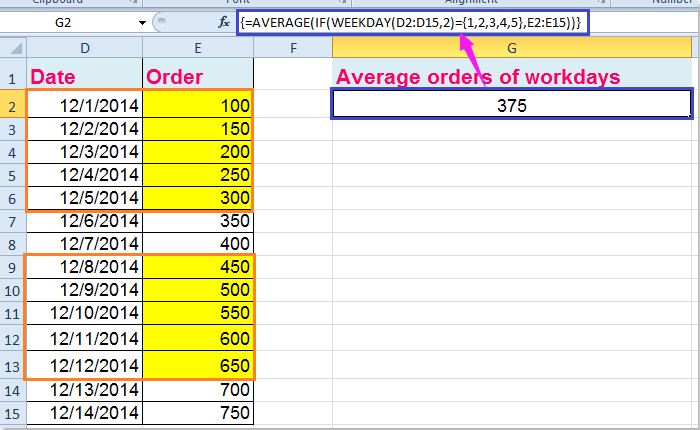700x430 pixels.
Task: Click the yellow cell containing 650
Action: [198, 365]
